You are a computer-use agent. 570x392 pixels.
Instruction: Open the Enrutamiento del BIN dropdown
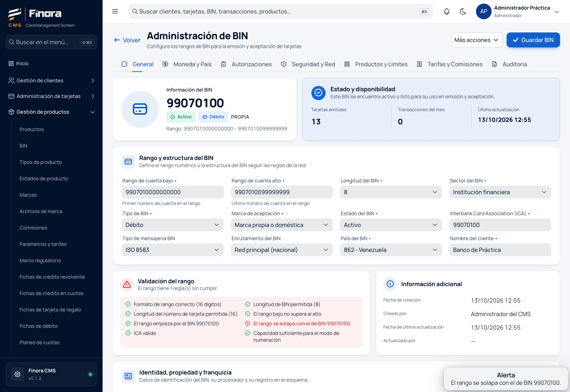tap(282, 250)
